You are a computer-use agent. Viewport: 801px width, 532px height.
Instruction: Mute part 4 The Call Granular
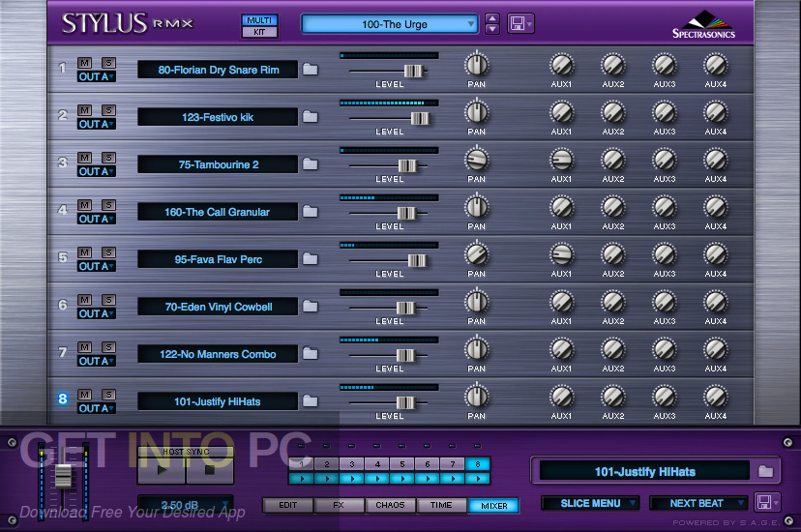[85, 205]
